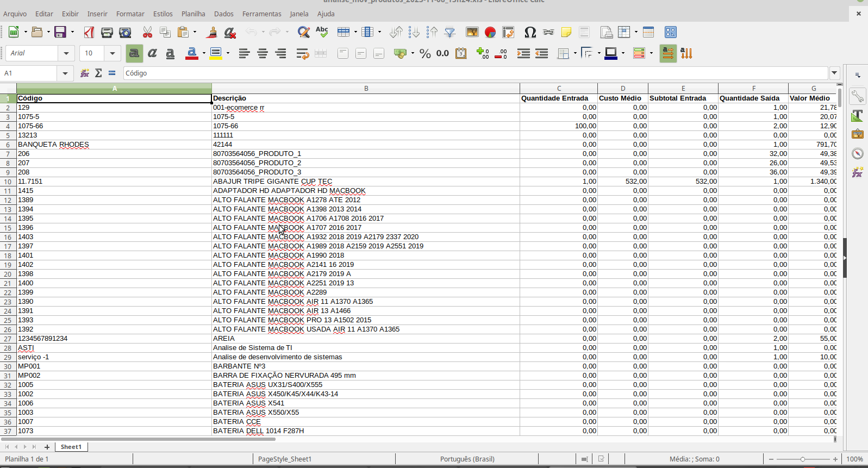Align cell text right
The height and width of the screenshot is (468, 868).
(x=280, y=53)
